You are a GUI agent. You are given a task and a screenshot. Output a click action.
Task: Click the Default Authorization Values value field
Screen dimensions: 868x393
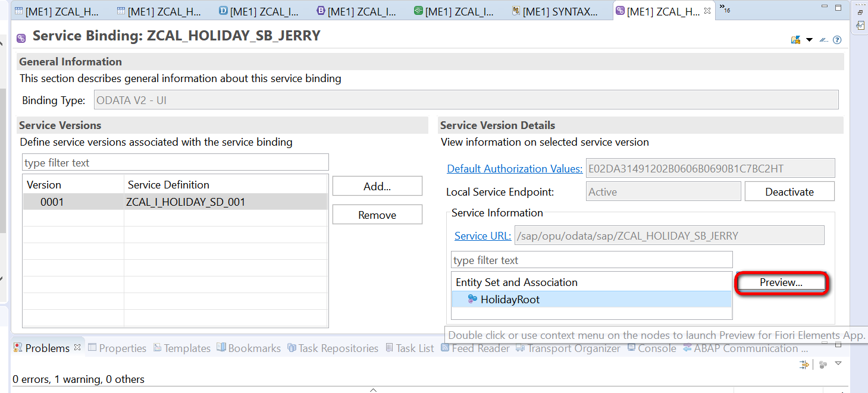tap(710, 168)
